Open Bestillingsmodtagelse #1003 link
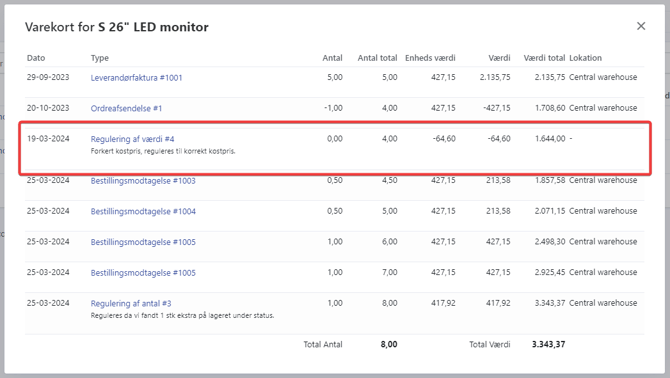670x378 pixels. coord(143,181)
